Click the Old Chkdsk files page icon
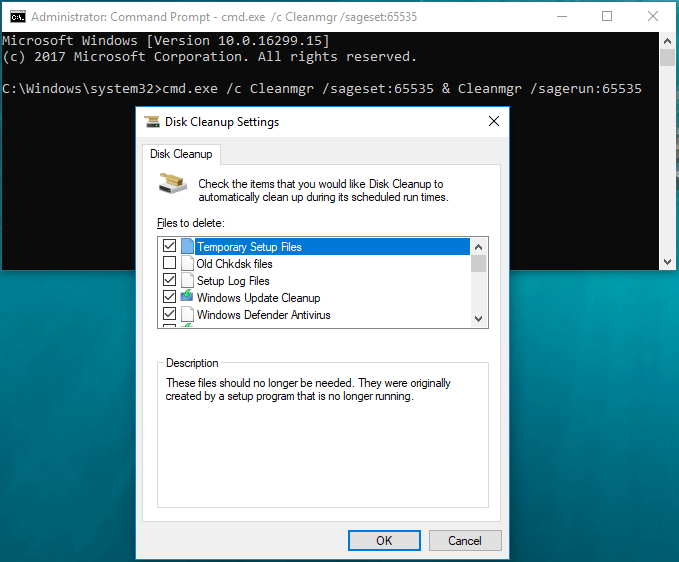Screen dimensions: 679x562 coord(187,263)
